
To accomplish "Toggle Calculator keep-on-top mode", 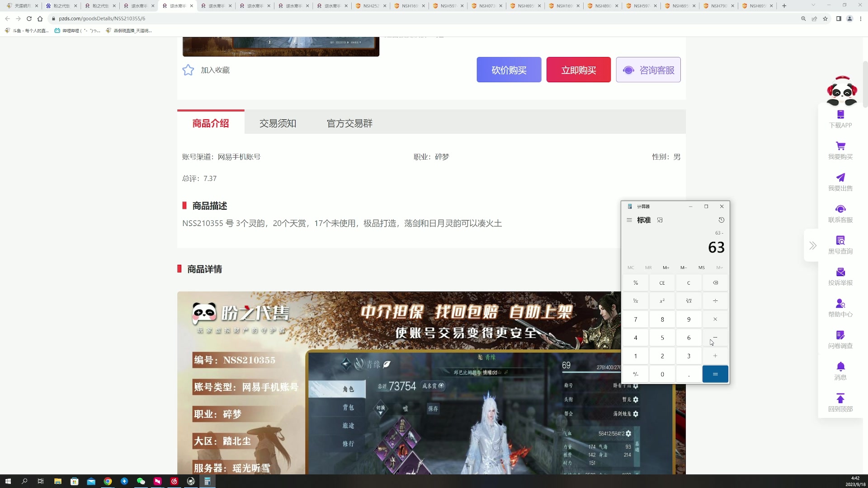I will point(660,220).
